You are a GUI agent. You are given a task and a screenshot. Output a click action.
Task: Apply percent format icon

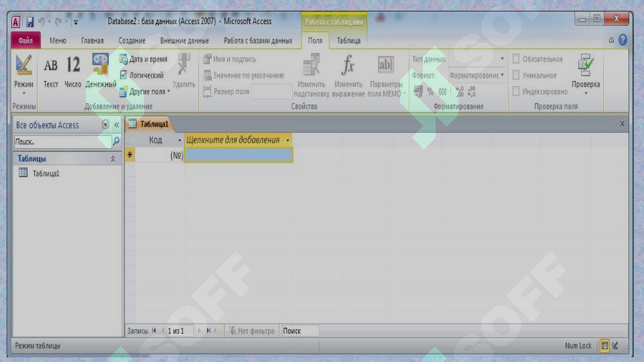click(430, 92)
